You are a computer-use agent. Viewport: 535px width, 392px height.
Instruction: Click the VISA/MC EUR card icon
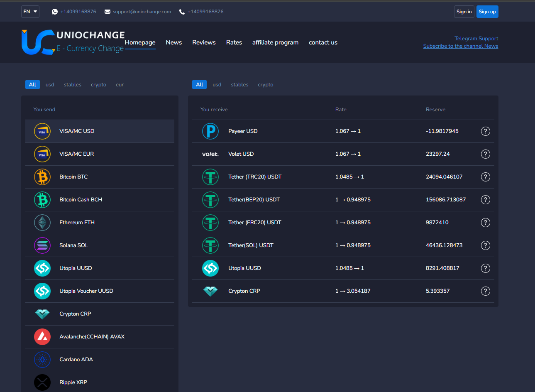(42, 154)
